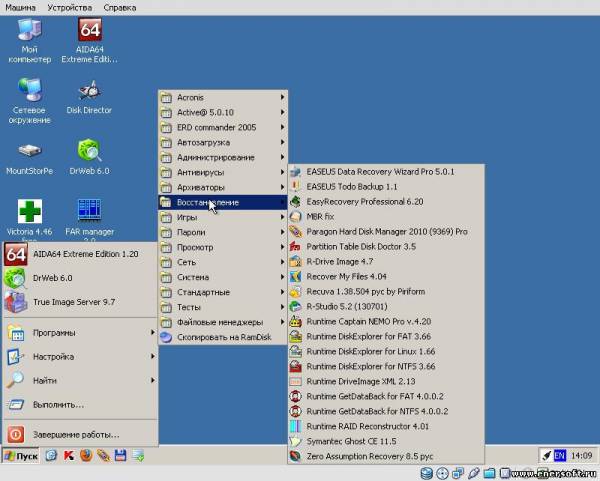This screenshot has width=600, height=481.
Task: Launch Runtime DiskExplorer for NTFS 3.66
Action: pos(386,366)
